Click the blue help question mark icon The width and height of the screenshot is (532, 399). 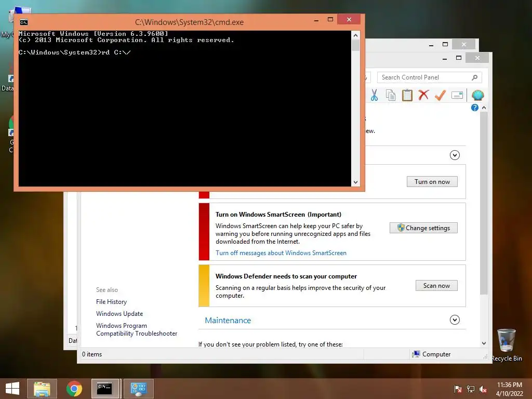click(475, 108)
